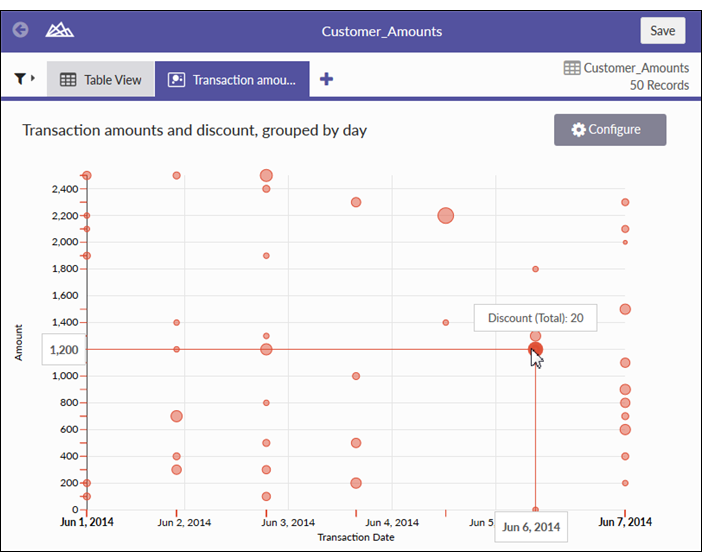Switch to the Table View tab
The height and width of the screenshot is (552, 702).
pyautogui.click(x=101, y=80)
